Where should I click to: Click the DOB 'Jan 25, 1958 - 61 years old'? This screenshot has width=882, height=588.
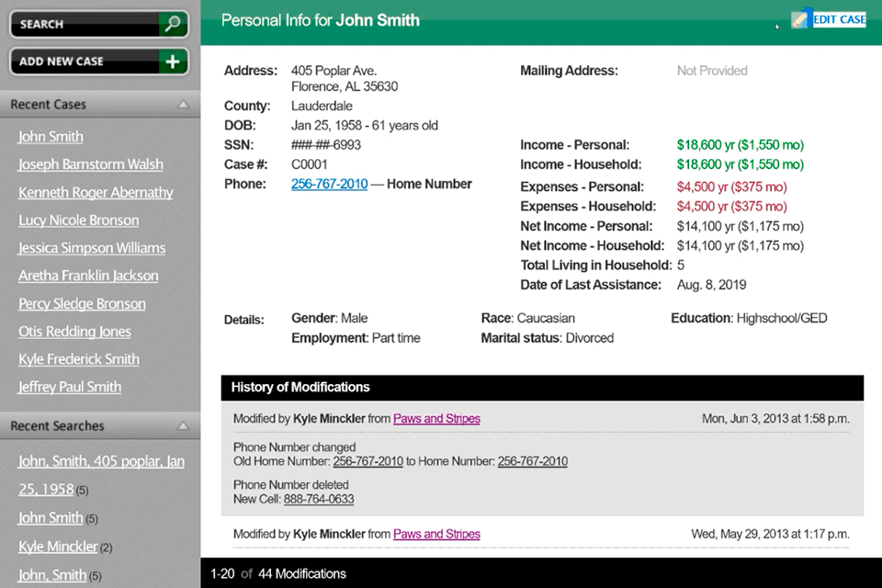pyautogui.click(x=365, y=126)
